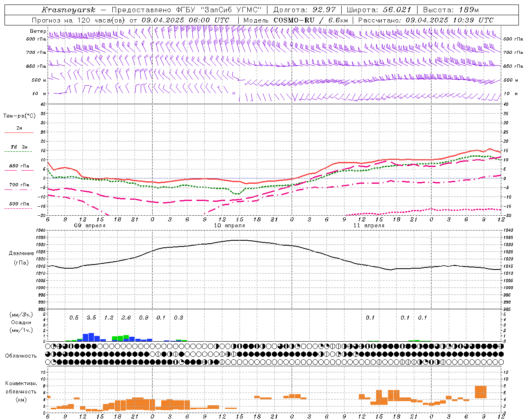Select the Модель COSMO-RU / 6.6км label
The image size is (525, 420).
click(x=296, y=20)
